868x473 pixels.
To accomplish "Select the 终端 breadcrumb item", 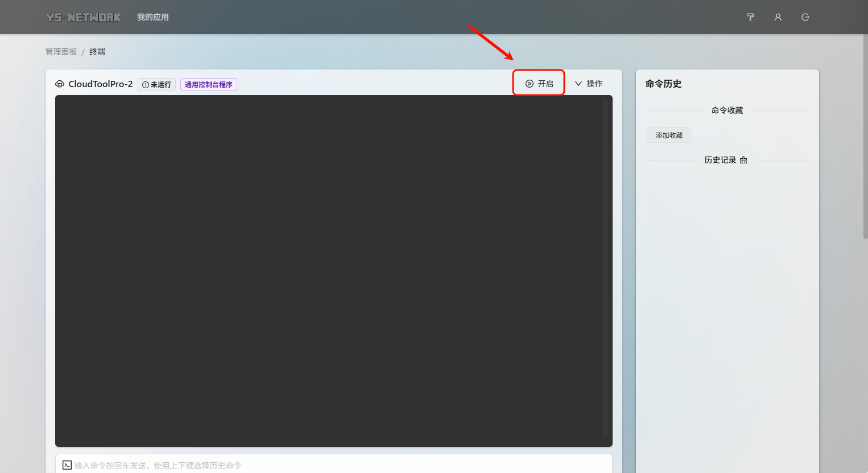I will point(97,52).
